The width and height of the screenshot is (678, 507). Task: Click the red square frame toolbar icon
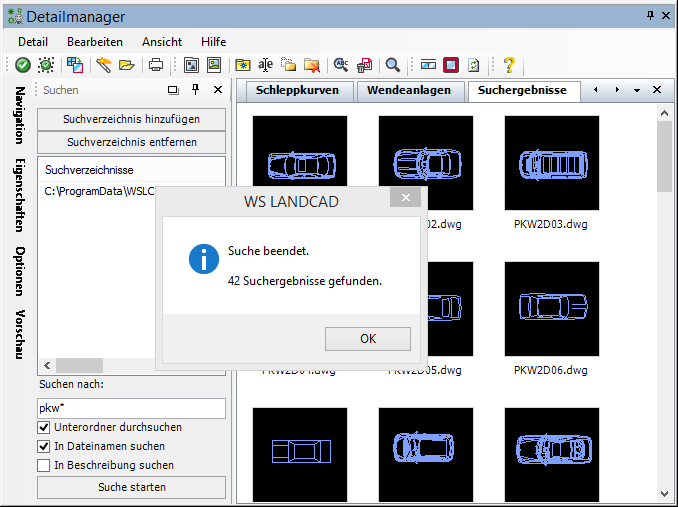(x=451, y=65)
